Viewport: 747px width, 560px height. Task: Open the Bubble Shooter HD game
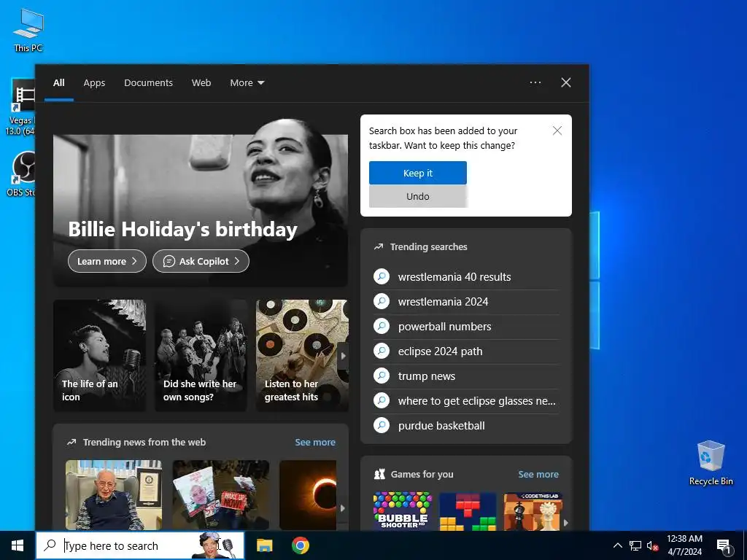click(403, 511)
